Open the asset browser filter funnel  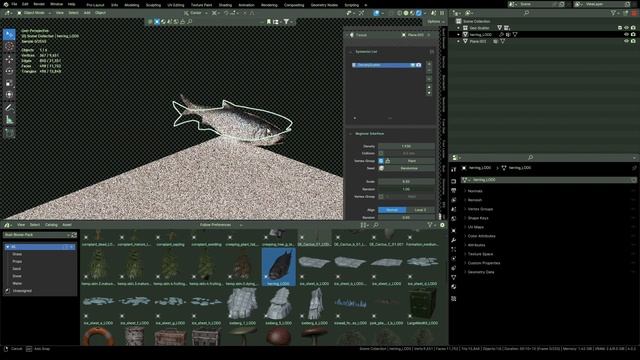pos(430,225)
